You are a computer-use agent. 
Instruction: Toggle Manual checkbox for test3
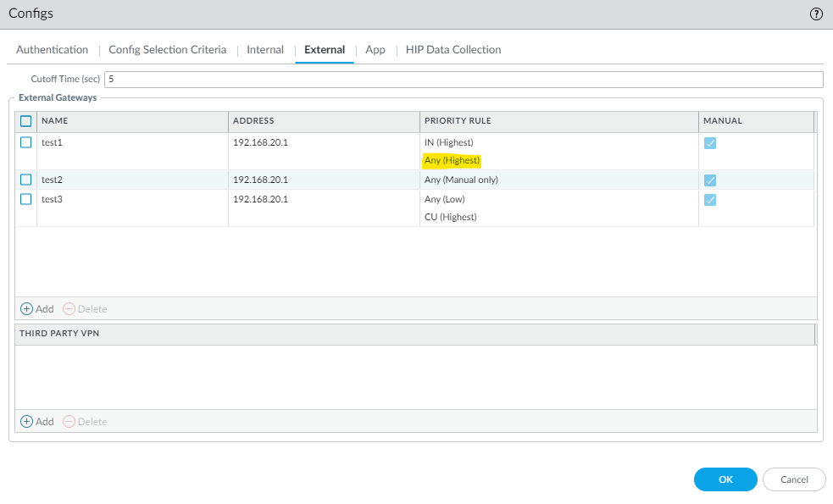pyautogui.click(x=710, y=200)
